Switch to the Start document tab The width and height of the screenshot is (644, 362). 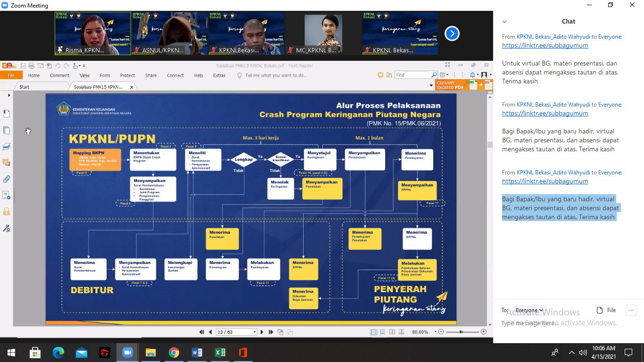pyautogui.click(x=24, y=87)
